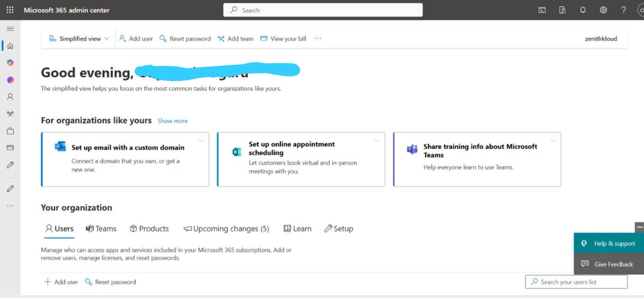Open Share training info about Microsoft Teams
Viewport: 644px width, 298px height.
pos(477,159)
